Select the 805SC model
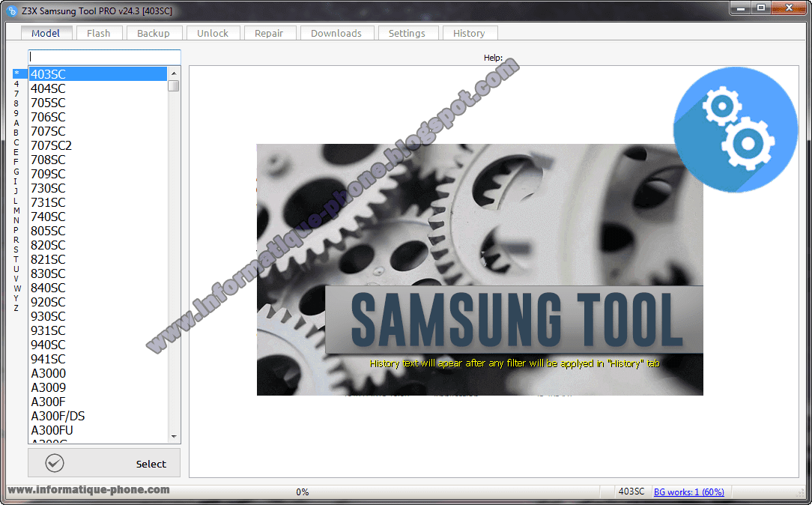Screen dimensions: 812x505 [x=98, y=231]
